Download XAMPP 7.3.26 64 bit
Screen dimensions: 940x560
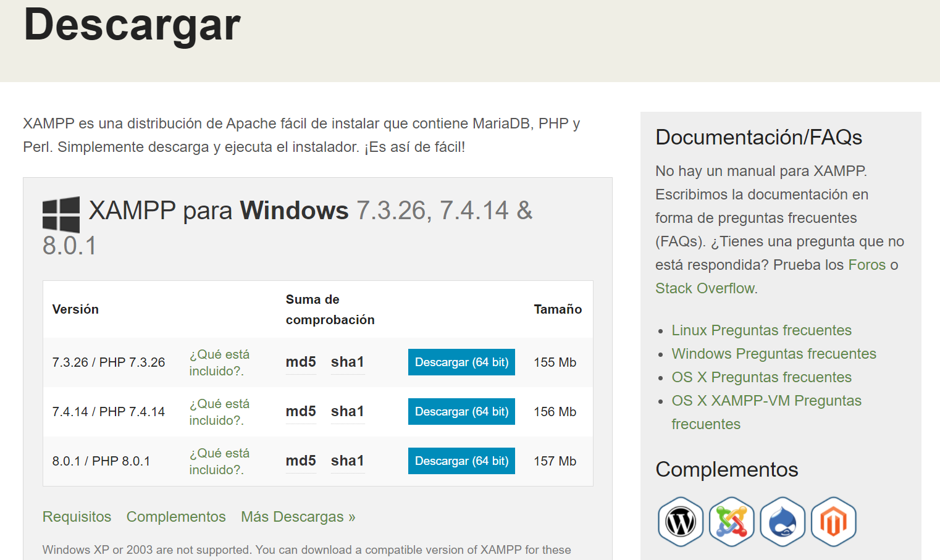(461, 362)
